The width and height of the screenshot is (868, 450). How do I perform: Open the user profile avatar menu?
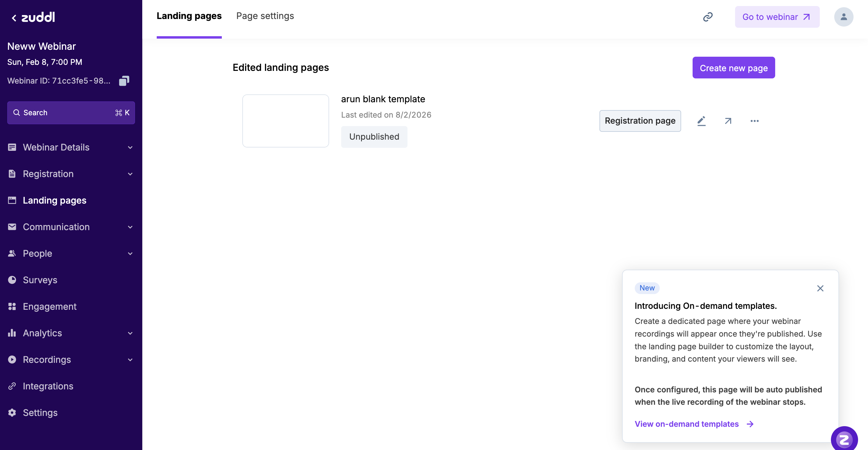pyautogui.click(x=843, y=17)
